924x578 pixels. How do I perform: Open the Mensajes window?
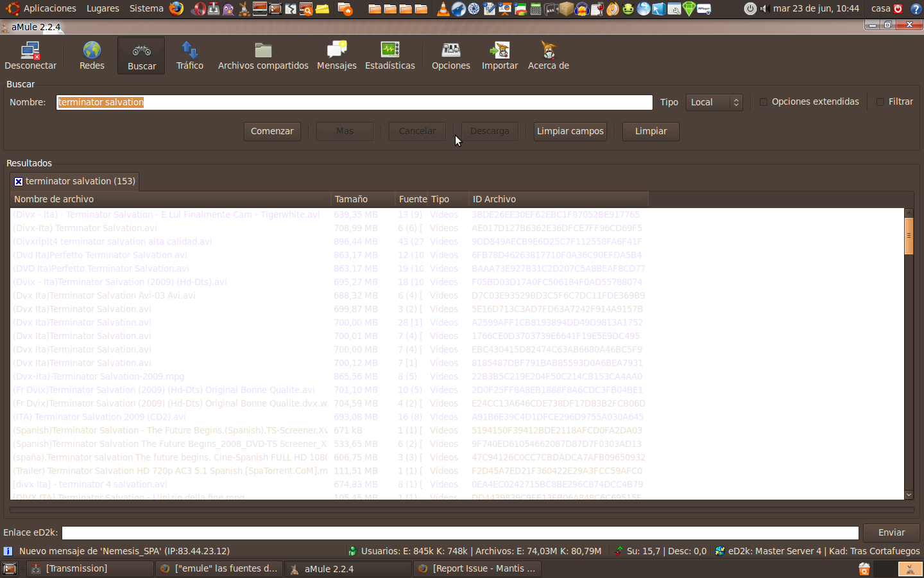pyautogui.click(x=336, y=55)
